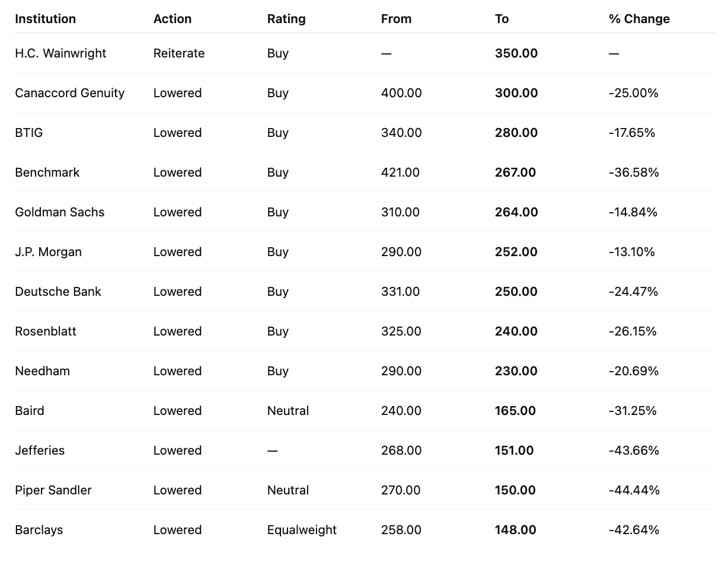Click Baird's Neutral rating cell
The width and height of the screenshot is (728, 562).
(288, 411)
